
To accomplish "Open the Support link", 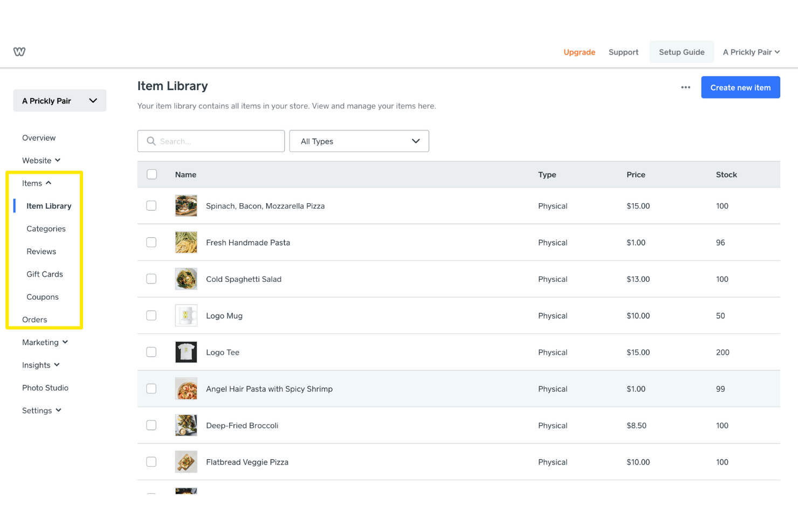I will click(623, 52).
